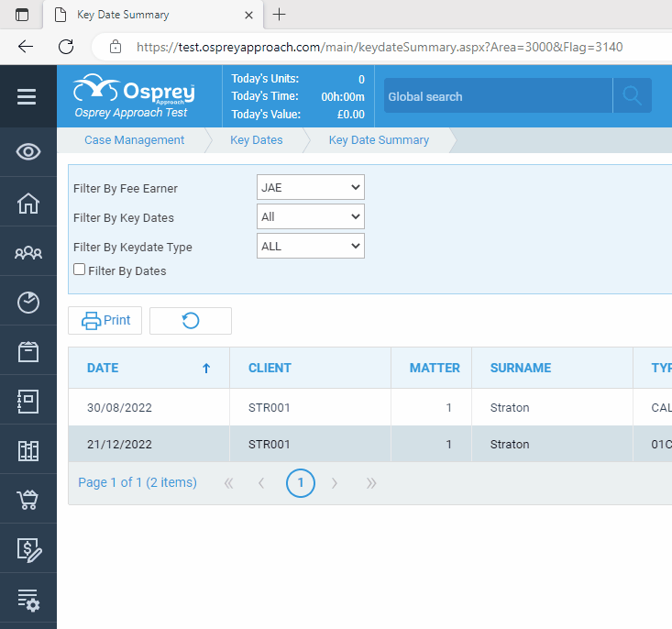Image resolution: width=672 pixels, height=629 pixels.
Task: Close the Key Date Summary tab
Action: (248, 15)
